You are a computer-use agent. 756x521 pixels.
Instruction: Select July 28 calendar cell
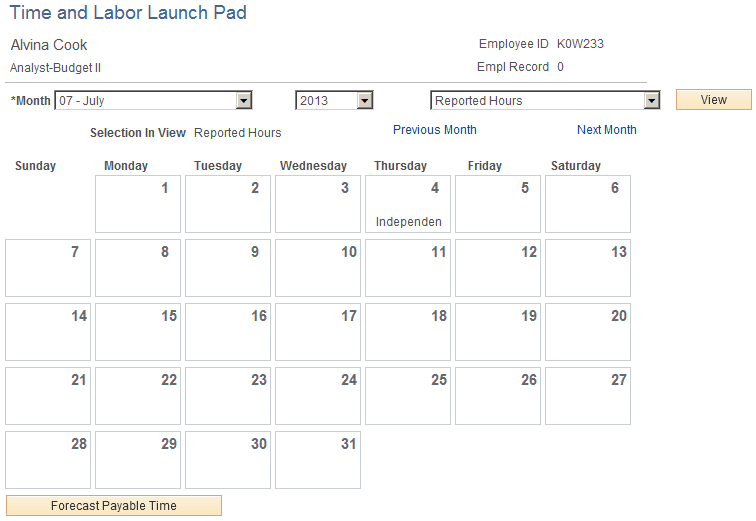point(48,460)
